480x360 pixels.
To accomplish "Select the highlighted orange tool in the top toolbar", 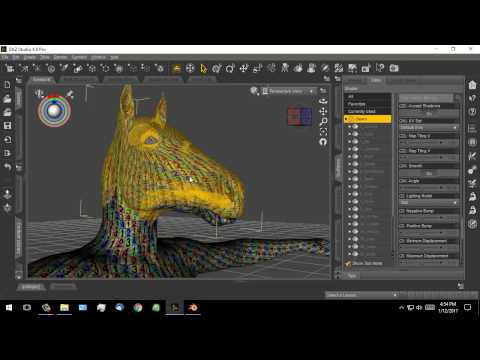I will [x=177, y=69].
